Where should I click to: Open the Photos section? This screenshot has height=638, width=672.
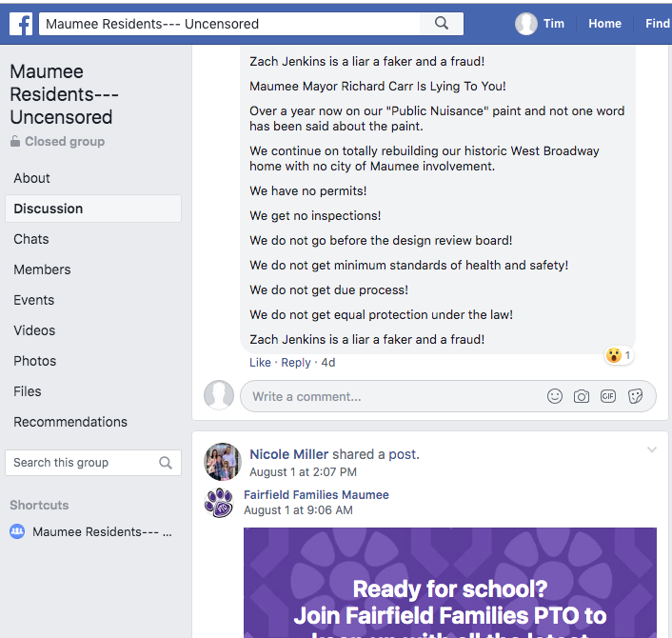point(35,361)
